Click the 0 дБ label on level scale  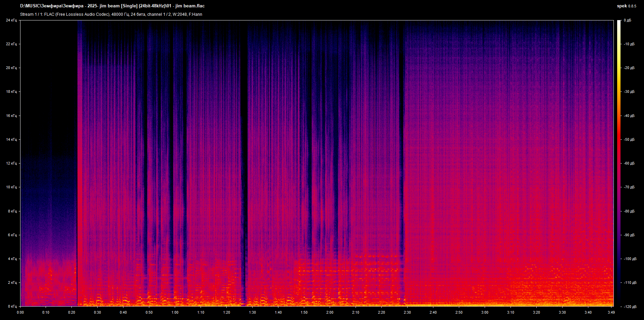point(628,20)
